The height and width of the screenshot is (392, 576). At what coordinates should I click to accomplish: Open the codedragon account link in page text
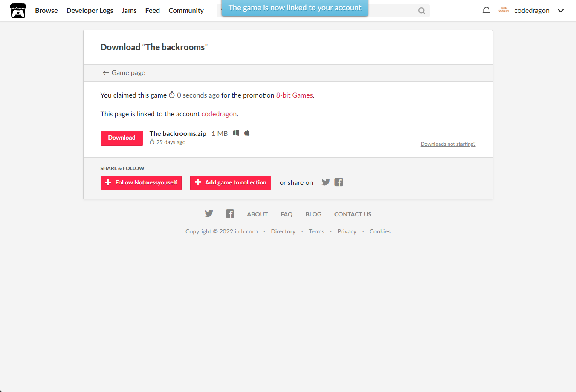point(219,114)
